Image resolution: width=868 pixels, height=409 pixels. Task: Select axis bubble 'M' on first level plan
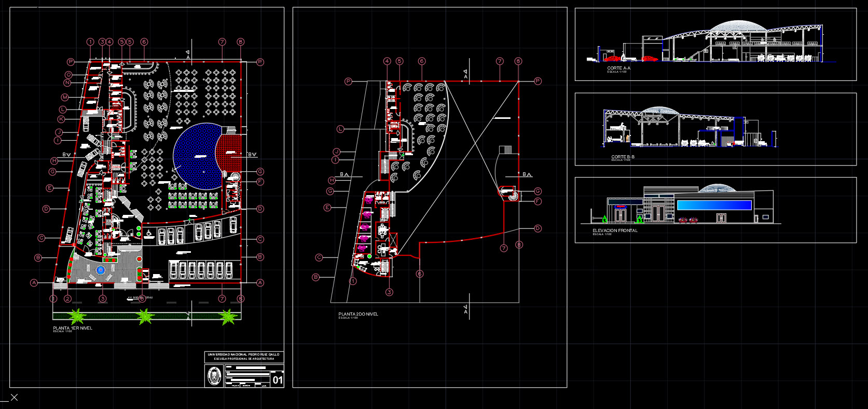[65, 97]
